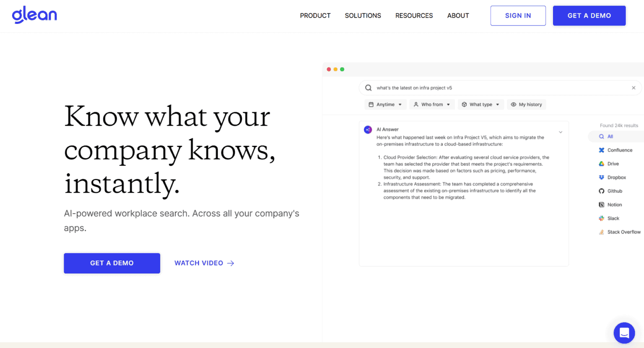
Task: Open the About menu
Action: pyautogui.click(x=458, y=15)
